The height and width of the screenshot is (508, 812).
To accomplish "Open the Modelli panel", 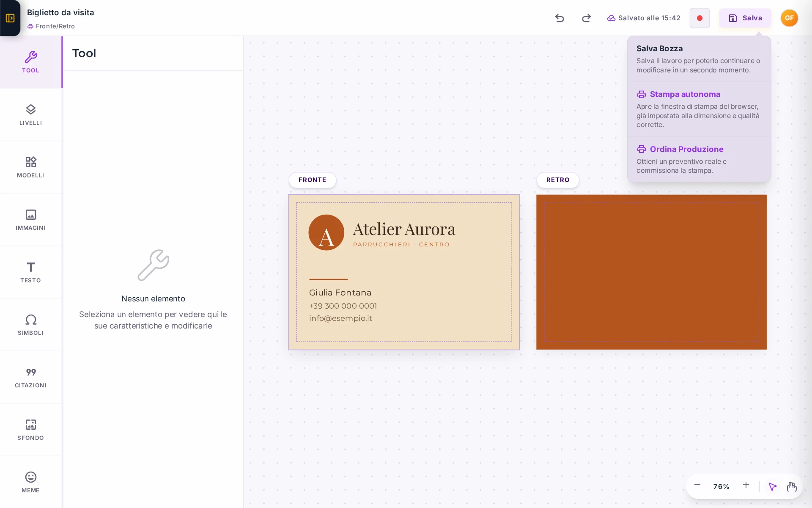I will 31,167.
